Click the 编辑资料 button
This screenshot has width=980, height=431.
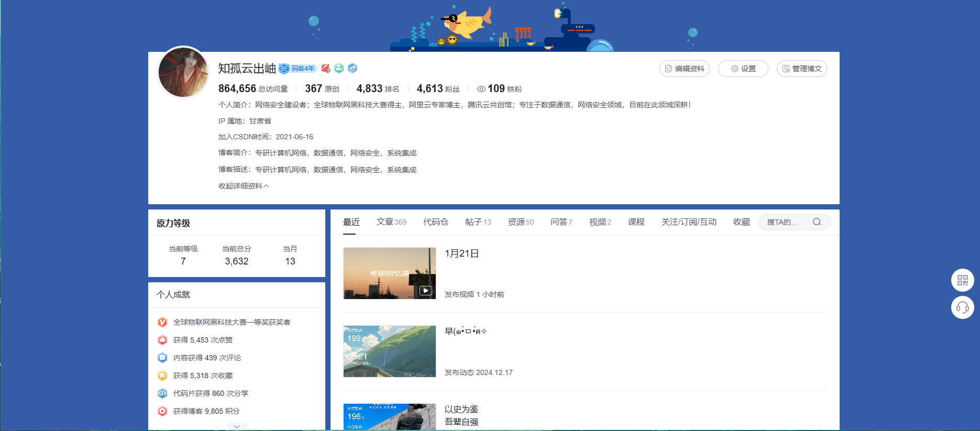[685, 69]
